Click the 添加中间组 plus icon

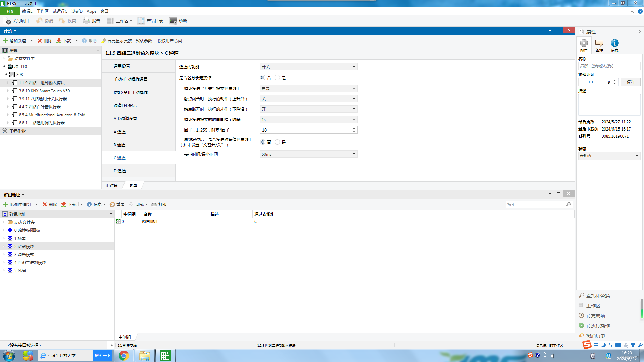pos(5,204)
